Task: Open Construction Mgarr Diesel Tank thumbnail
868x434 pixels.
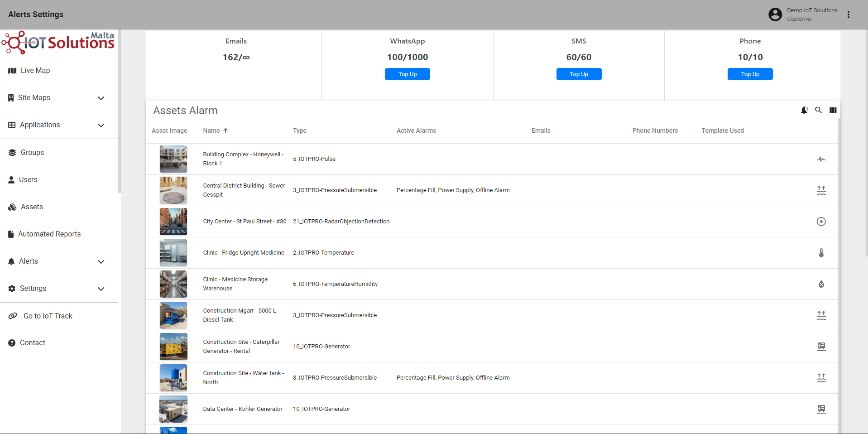Action: tap(173, 315)
